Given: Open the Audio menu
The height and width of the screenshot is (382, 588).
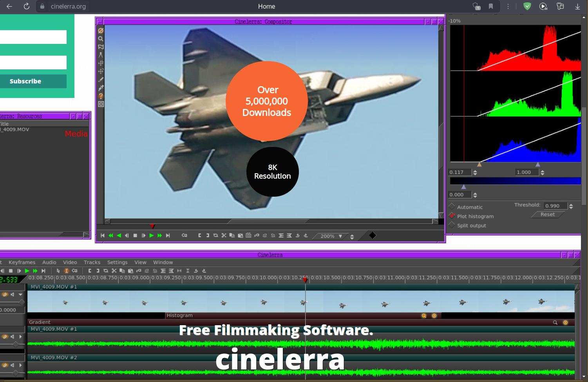Looking at the screenshot, I should (49, 263).
